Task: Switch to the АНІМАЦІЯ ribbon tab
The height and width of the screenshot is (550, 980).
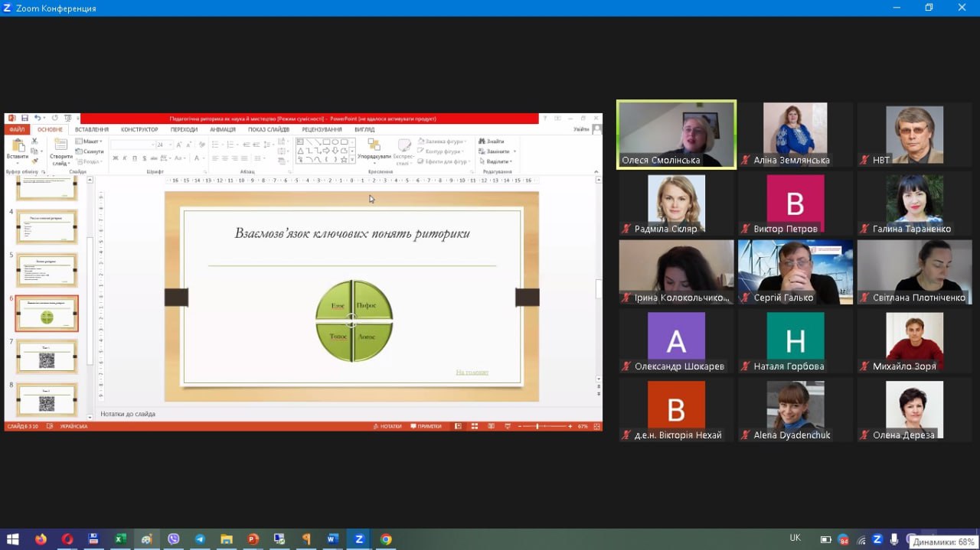Action: 223,130
